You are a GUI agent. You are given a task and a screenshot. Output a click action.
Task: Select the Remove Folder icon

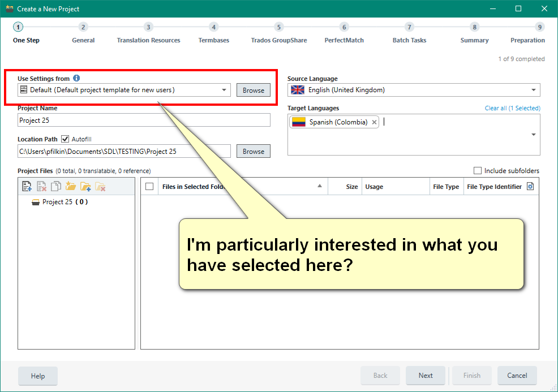(x=100, y=186)
